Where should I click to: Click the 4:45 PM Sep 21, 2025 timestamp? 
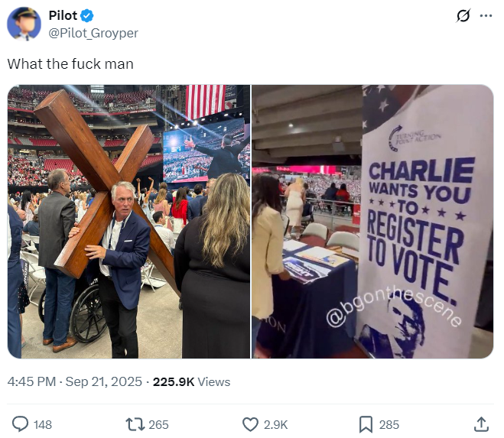point(75,381)
